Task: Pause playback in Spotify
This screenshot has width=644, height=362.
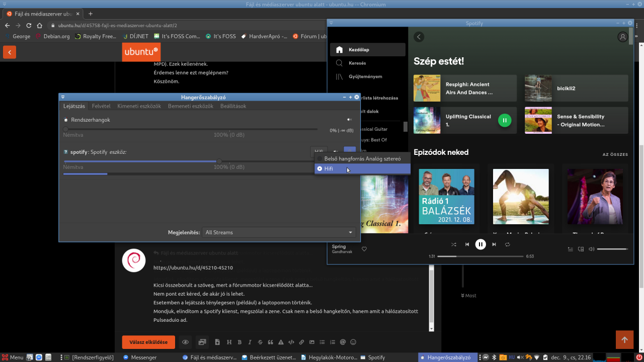Action: coord(480,244)
